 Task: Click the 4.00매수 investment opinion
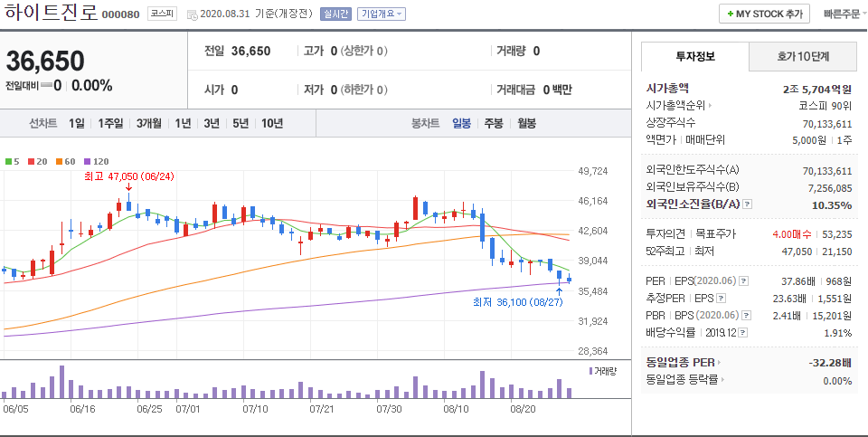(x=792, y=234)
